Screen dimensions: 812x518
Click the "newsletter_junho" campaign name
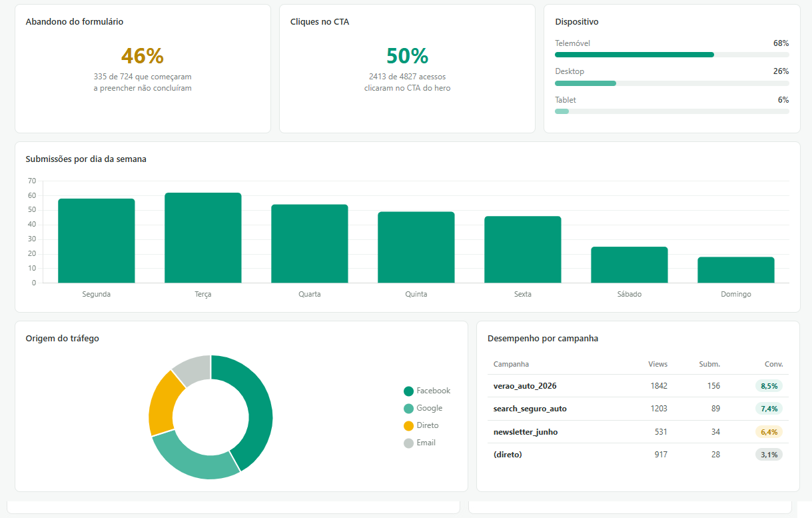[x=526, y=432]
